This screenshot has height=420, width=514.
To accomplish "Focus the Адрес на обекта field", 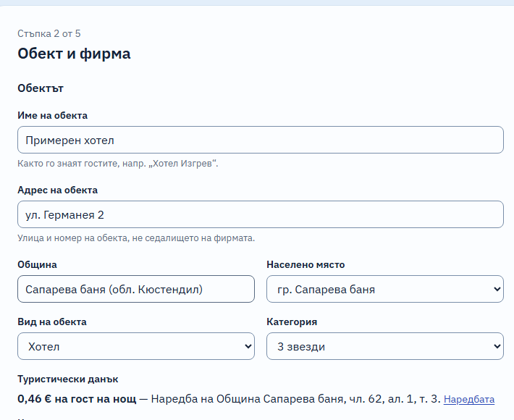I will 261,214.
